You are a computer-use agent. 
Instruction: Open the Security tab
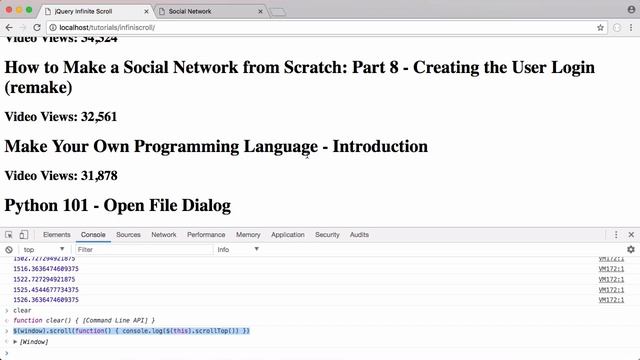click(x=327, y=235)
